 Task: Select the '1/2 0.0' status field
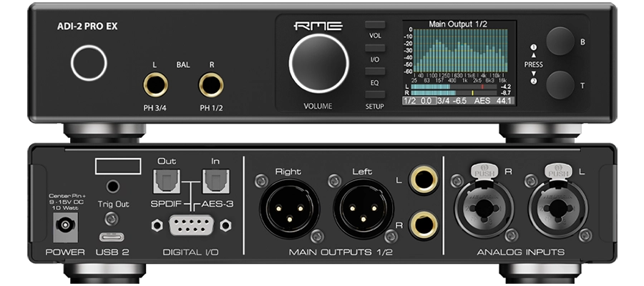(x=419, y=101)
